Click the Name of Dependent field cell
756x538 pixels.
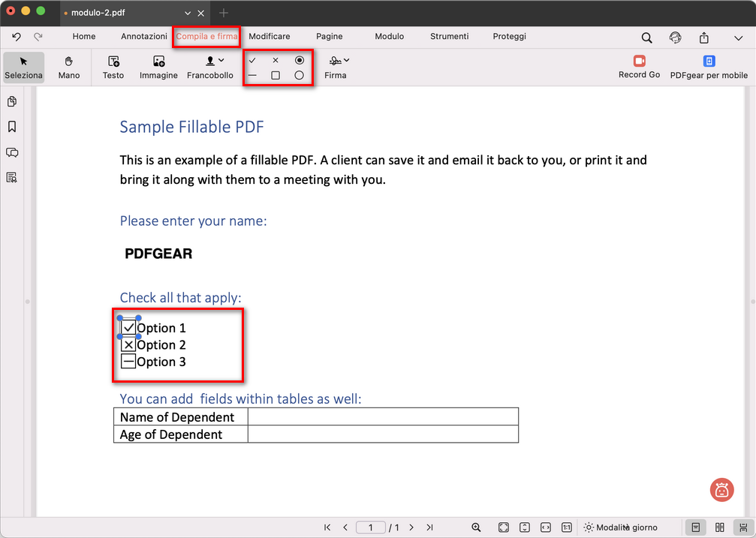click(x=384, y=416)
